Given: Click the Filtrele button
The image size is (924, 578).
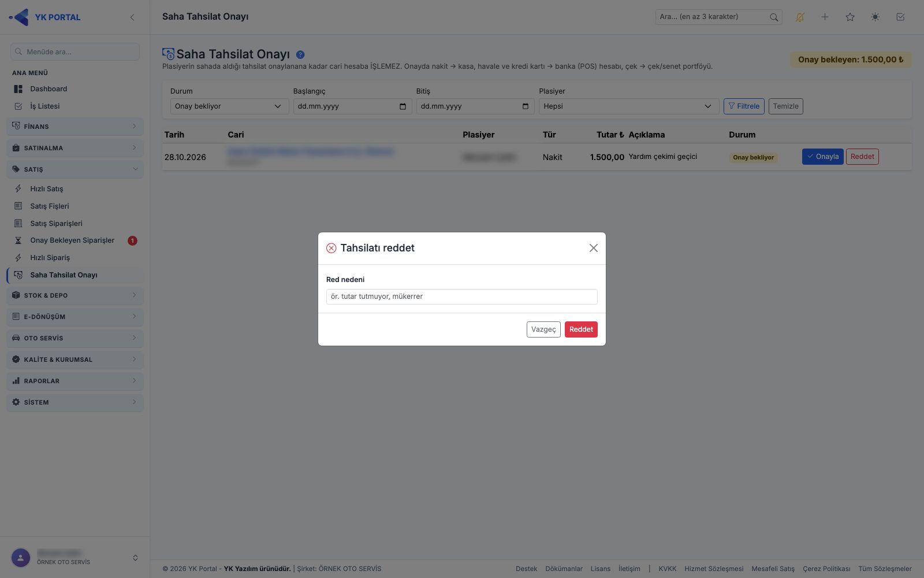Looking at the screenshot, I should pos(744,106).
